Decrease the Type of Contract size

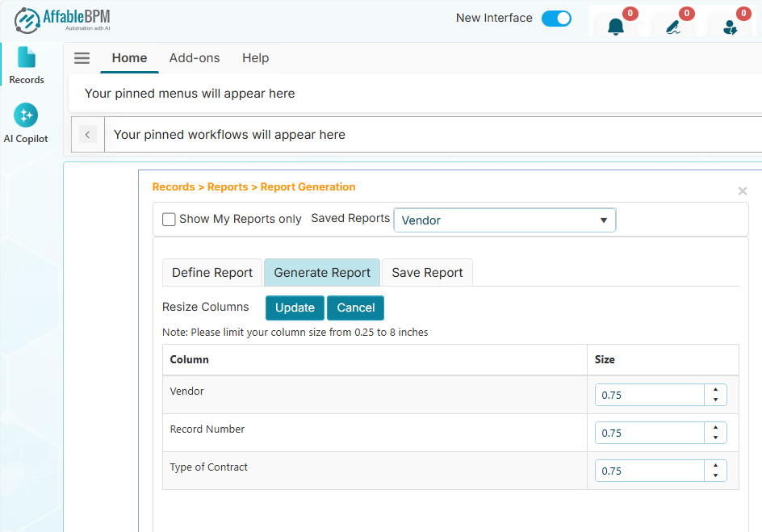click(715, 475)
